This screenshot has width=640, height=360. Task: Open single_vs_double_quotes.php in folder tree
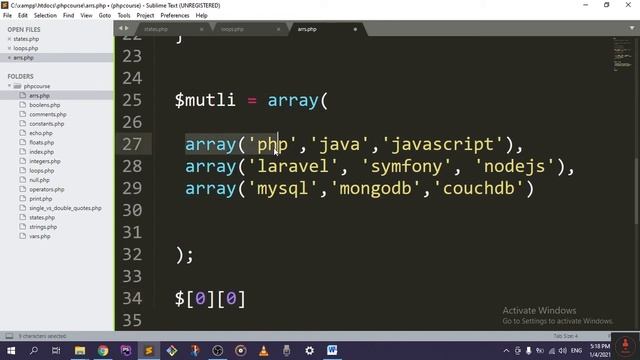pyautogui.click(x=65, y=208)
